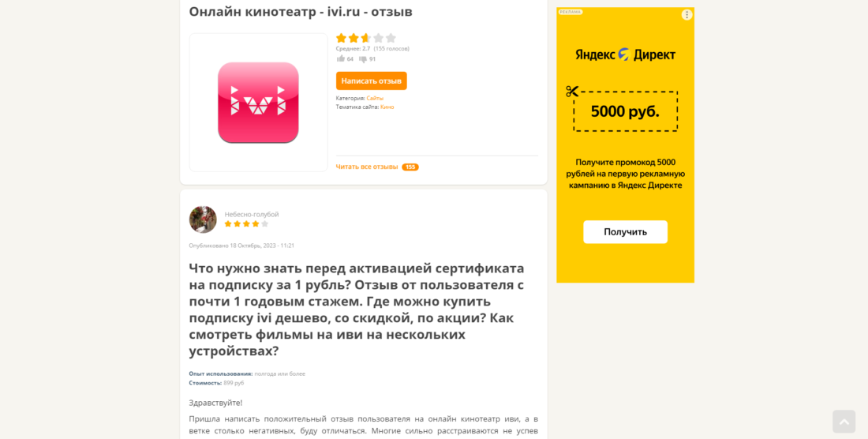Click the 5000 руб. promo coupon box

click(x=626, y=111)
